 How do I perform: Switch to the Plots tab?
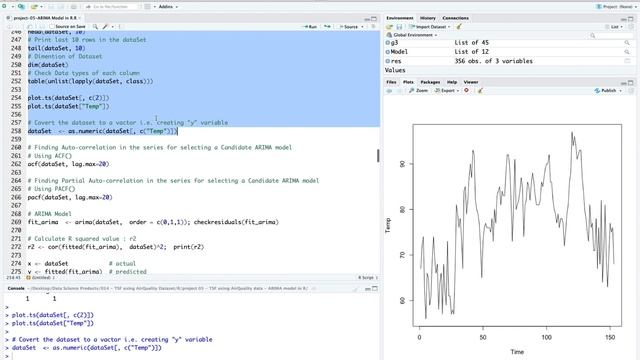click(408, 82)
